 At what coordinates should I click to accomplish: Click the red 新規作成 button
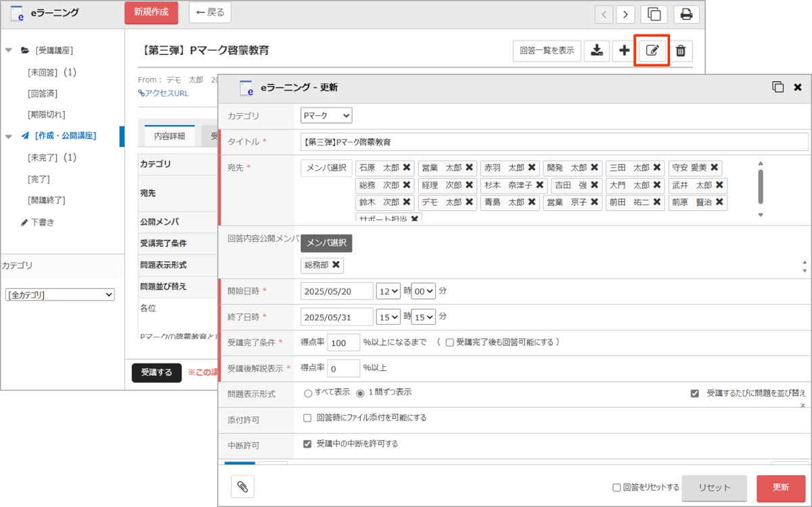[x=152, y=12]
